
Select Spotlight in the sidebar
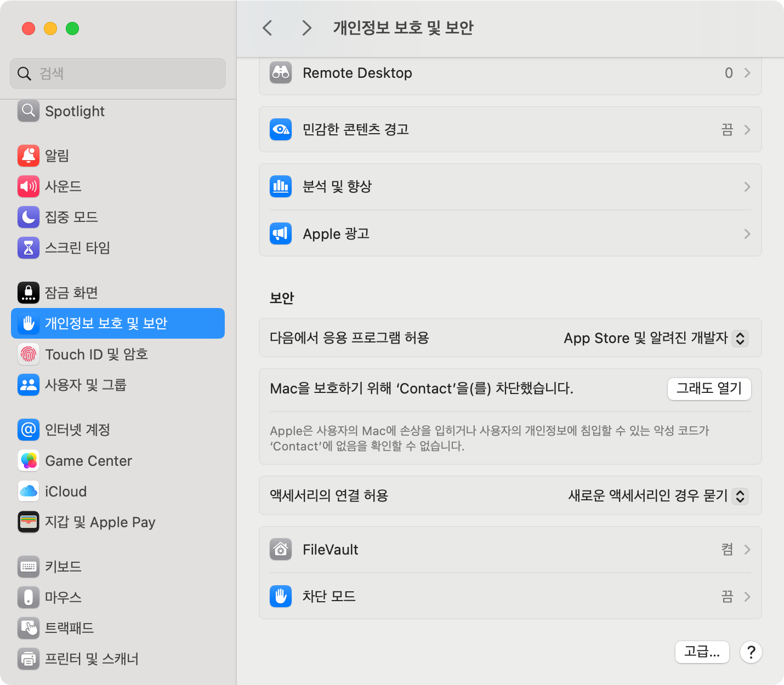118,111
